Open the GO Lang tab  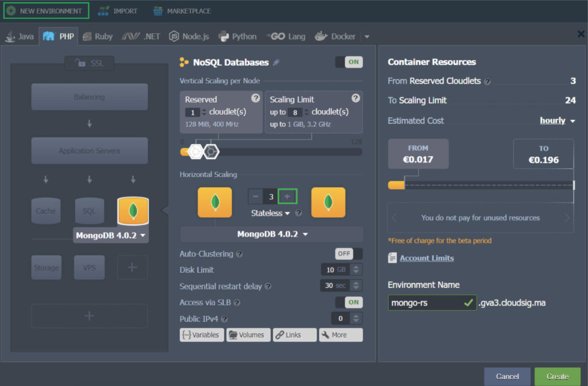[x=286, y=36]
